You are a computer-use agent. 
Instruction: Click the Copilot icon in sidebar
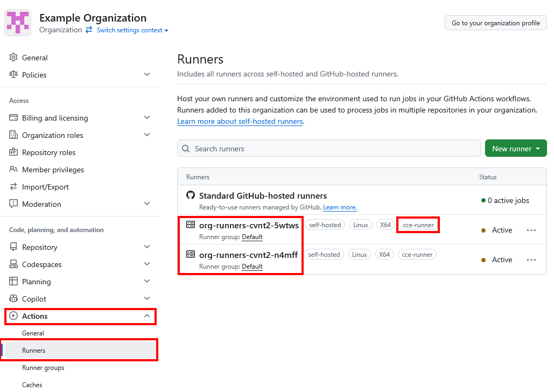point(13,299)
